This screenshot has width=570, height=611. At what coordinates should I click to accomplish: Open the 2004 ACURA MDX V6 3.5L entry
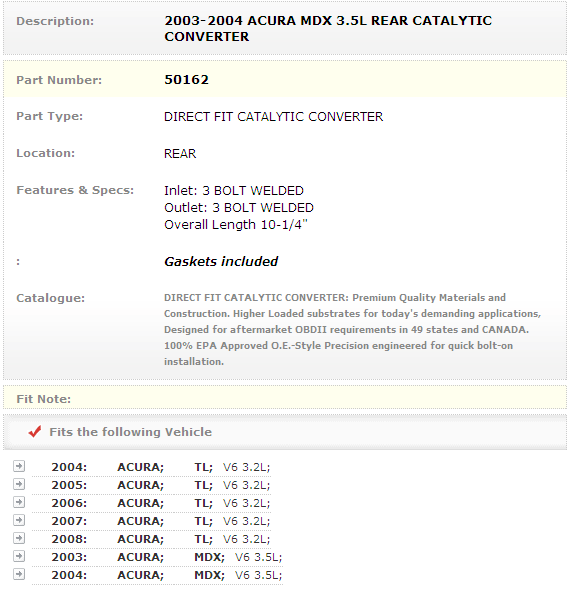pos(157,575)
